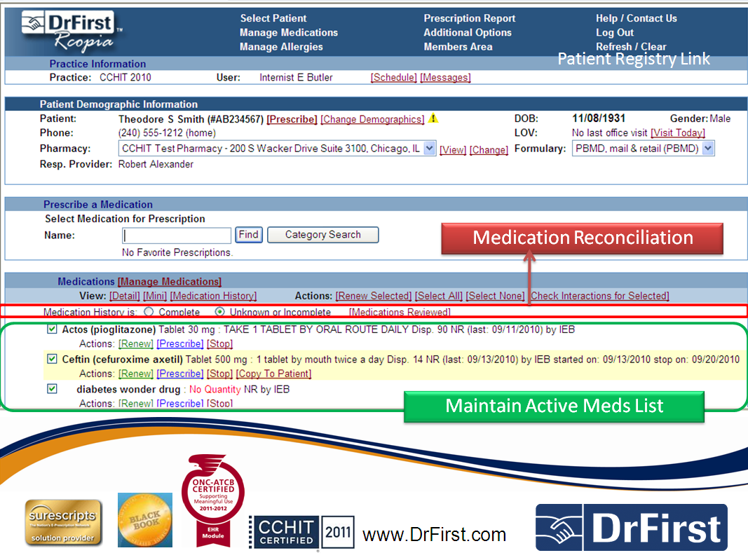The image size is (748, 560).
Task: Click phone number (240) 555-1212
Action: (150, 132)
